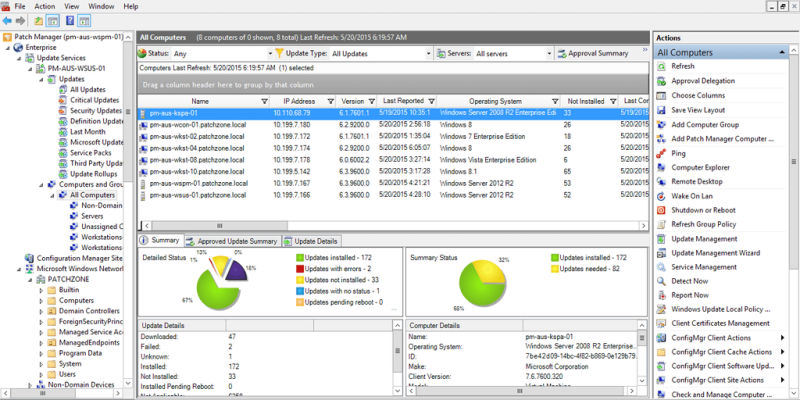
Task: Click Wake On Lan action
Action: coord(692,196)
